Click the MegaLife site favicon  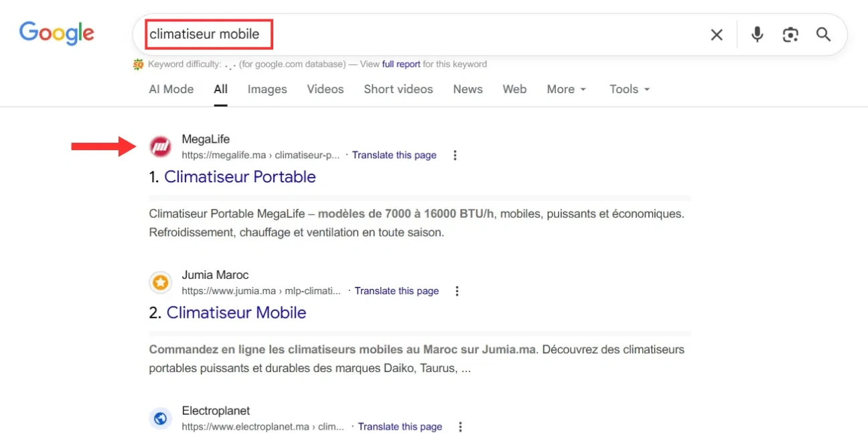pyautogui.click(x=160, y=146)
